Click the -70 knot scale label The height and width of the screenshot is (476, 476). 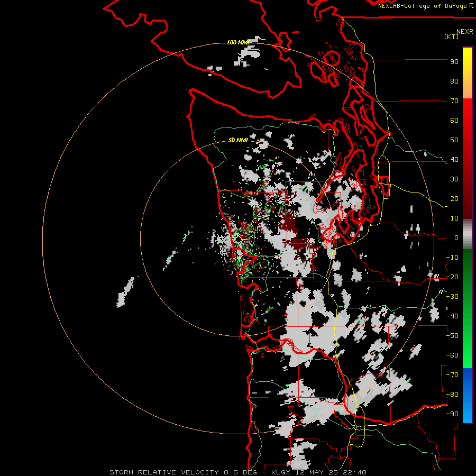(x=452, y=375)
